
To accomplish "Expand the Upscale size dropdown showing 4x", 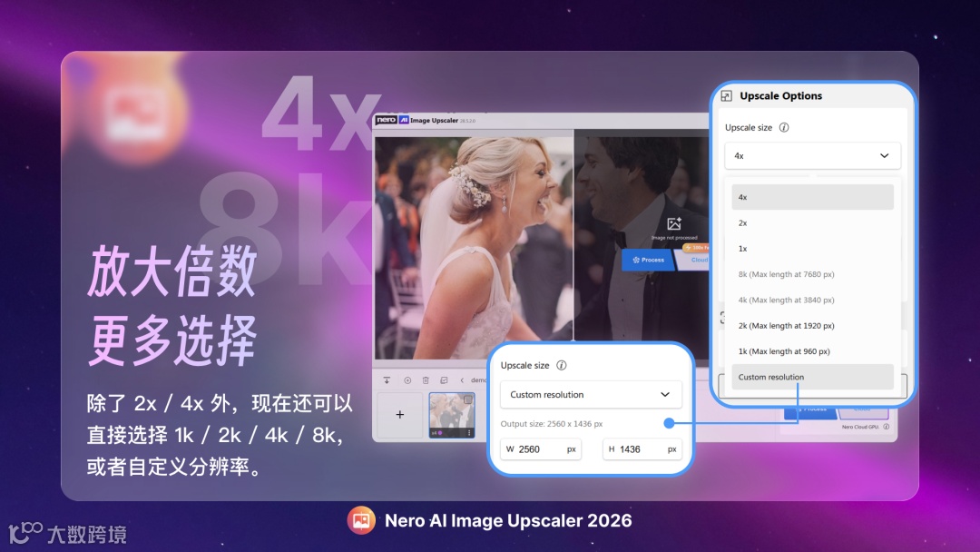I will (x=812, y=155).
